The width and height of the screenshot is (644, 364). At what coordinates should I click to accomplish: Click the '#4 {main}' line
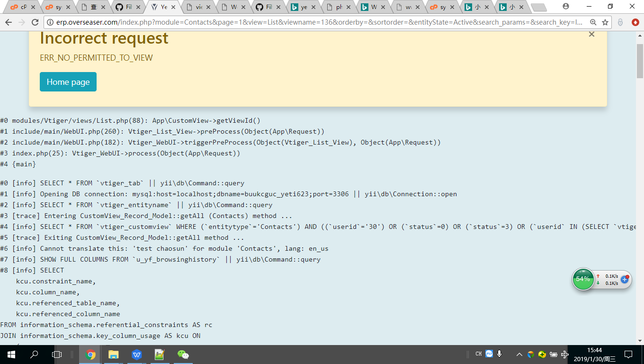point(18,164)
